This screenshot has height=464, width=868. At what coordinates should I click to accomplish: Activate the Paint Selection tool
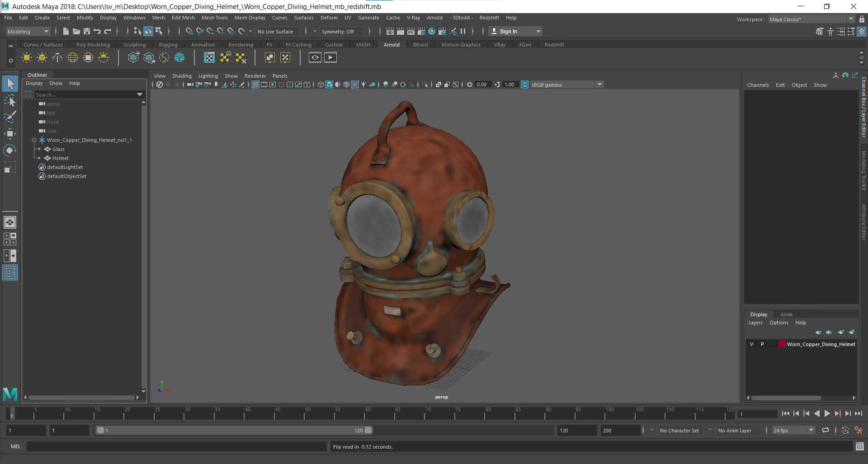pyautogui.click(x=10, y=117)
